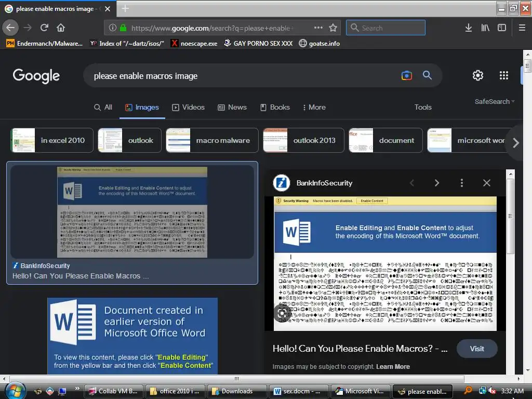
Task: Toggle the sidebar view icon
Action: click(502, 28)
